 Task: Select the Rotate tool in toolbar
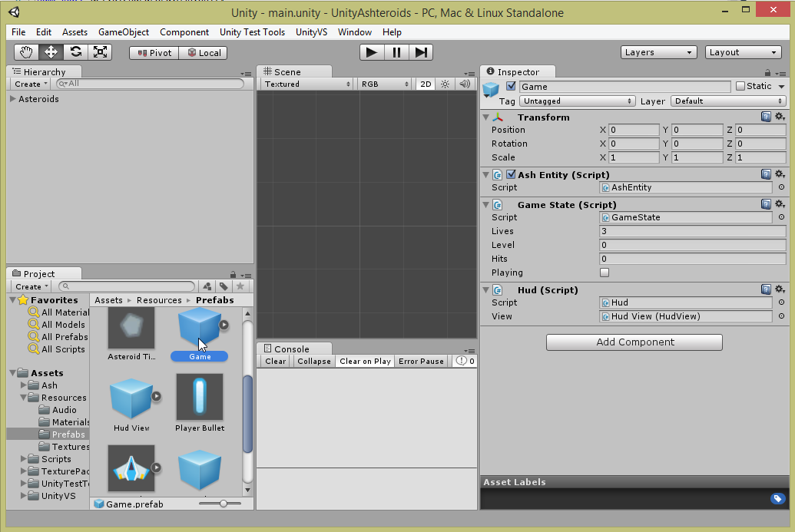tap(75, 52)
